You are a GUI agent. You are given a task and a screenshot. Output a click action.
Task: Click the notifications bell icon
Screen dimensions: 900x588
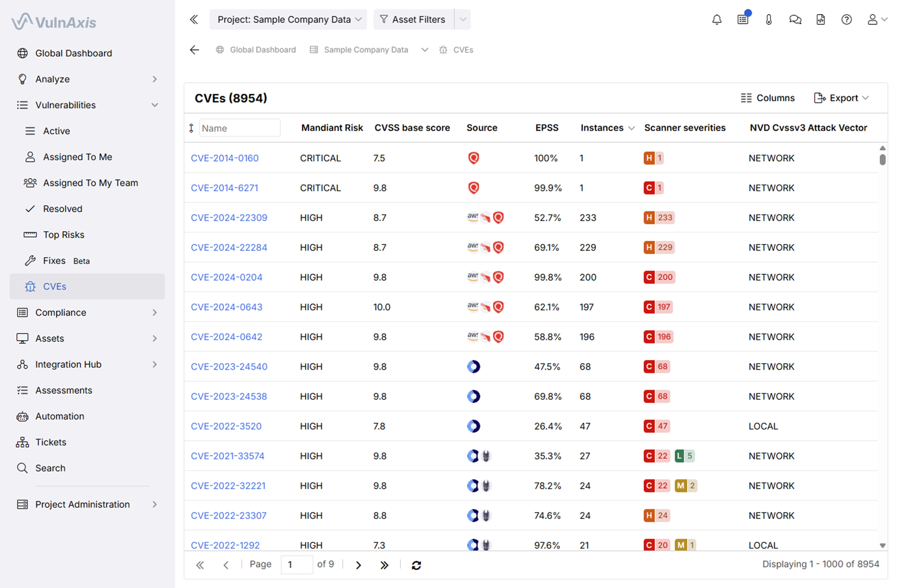[x=716, y=19]
